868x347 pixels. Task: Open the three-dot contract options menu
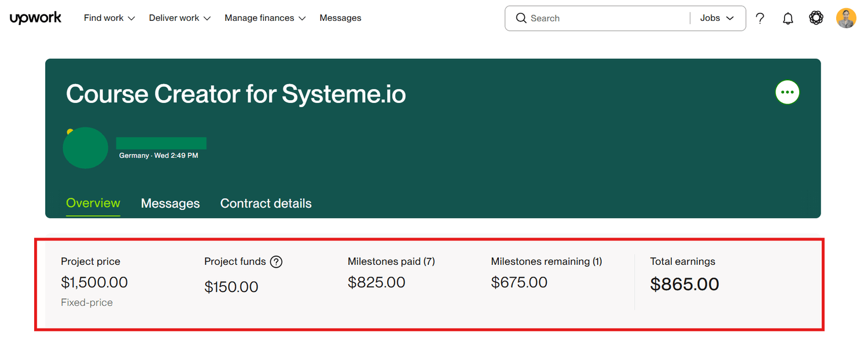(787, 93)
